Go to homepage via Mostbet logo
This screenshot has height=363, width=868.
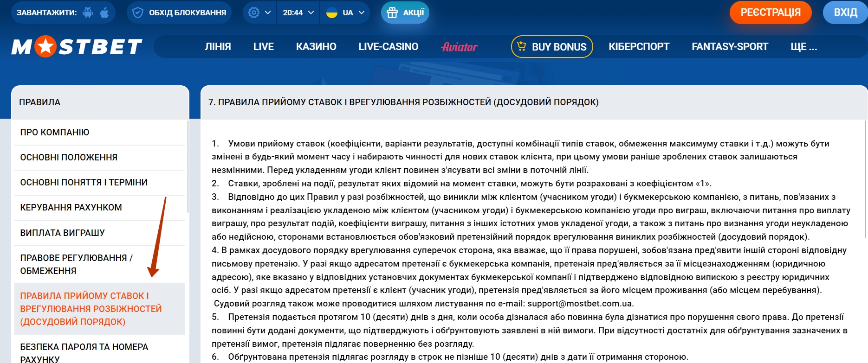pyautogui.click(x=77, y=46)
